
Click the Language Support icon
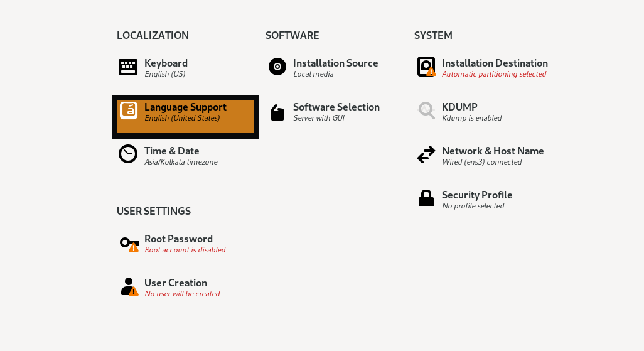click(129, 111)
